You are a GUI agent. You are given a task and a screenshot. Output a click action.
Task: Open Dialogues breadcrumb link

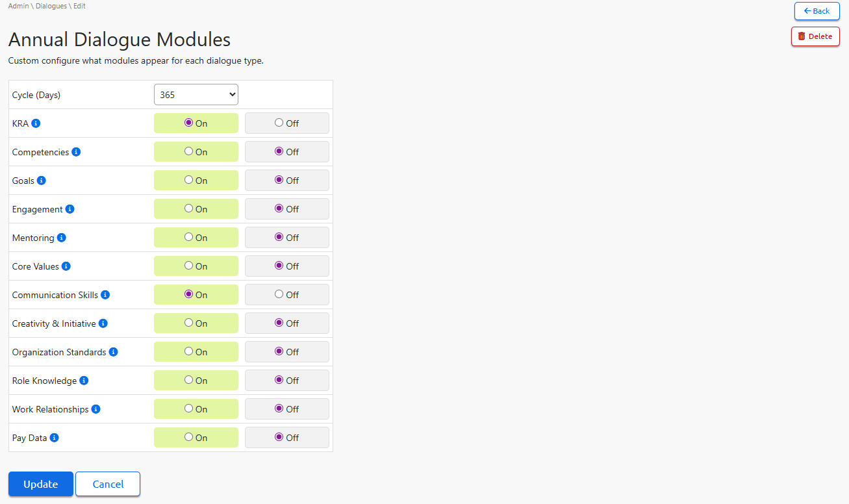51,6
